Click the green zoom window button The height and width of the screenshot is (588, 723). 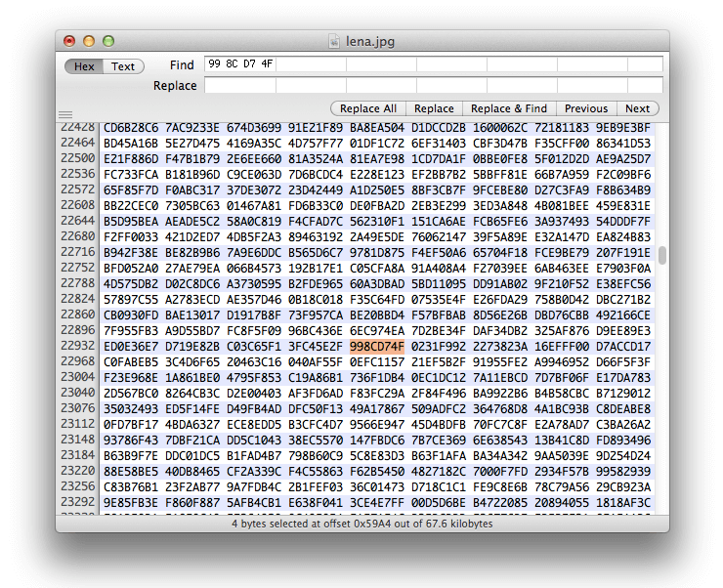pos(108,41)
